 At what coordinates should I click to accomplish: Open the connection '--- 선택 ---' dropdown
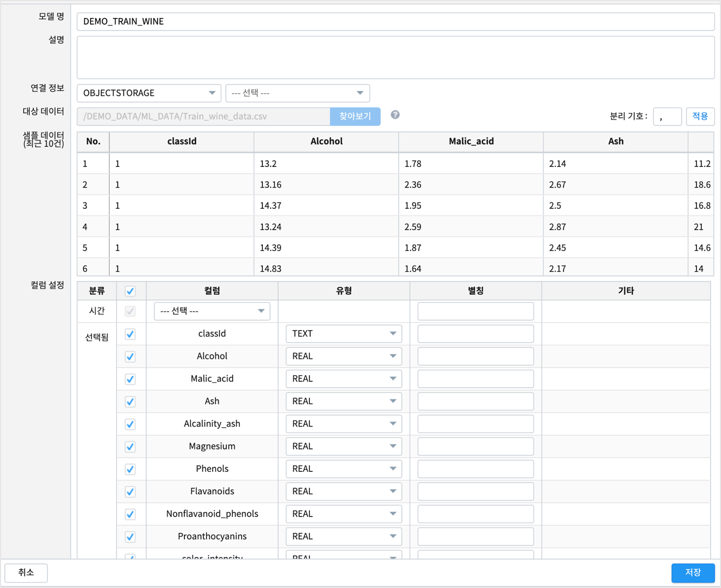click(x=298, y=93)
